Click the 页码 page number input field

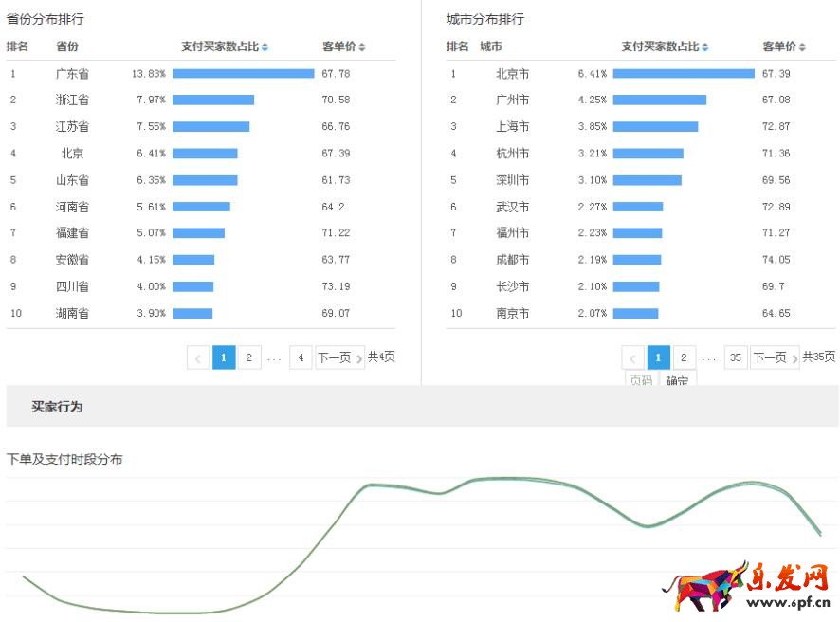(x=640, y=379)
